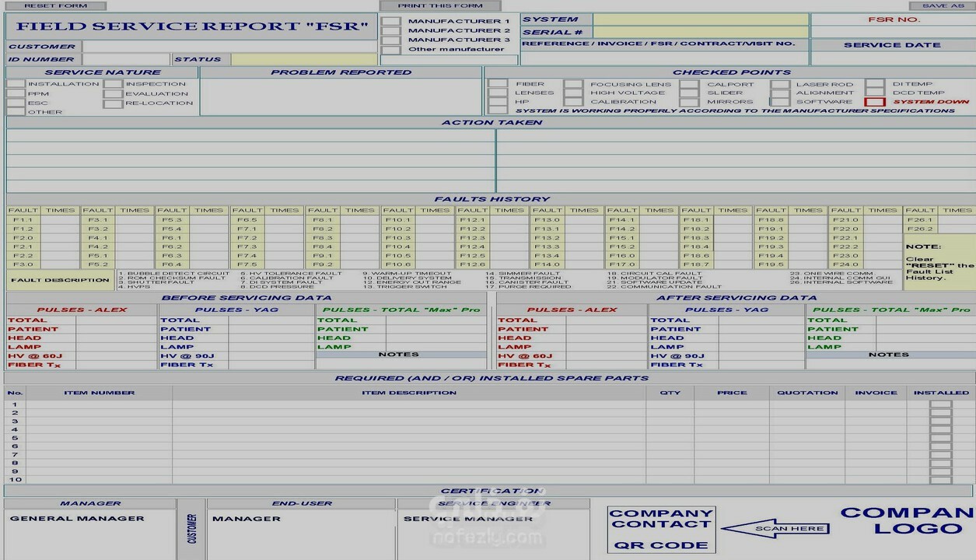Click the TIMES cell beside fault F26.1
This screenshot has width=976, height=560.
(957, 220)
